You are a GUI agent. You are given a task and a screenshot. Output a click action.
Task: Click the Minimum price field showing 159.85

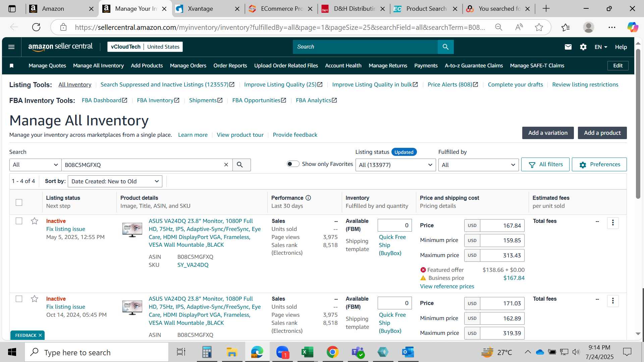(502, 240)
